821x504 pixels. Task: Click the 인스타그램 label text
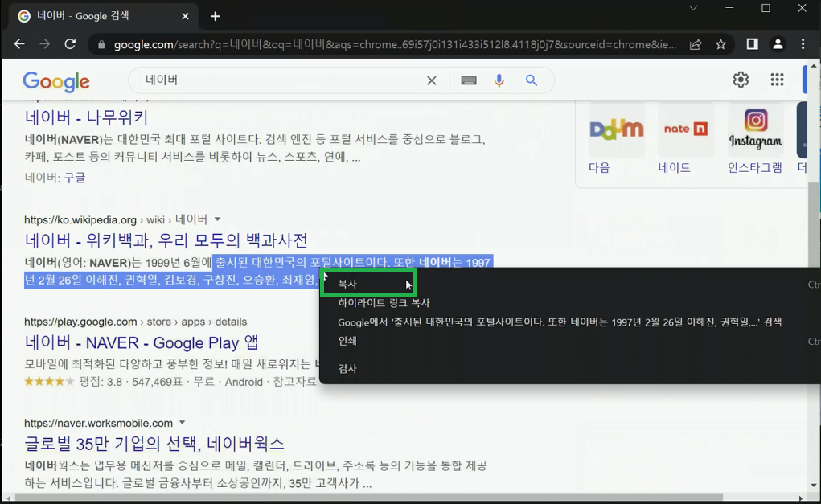coord(755,167)
